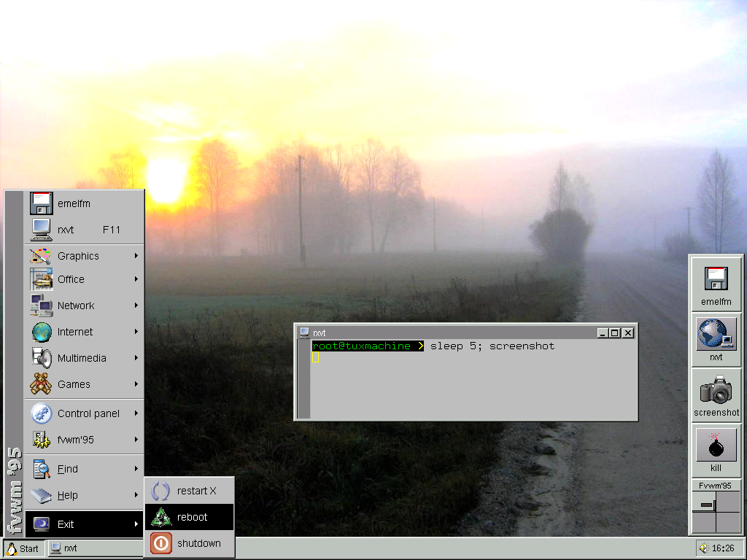The width and height of the screenshot is (747, 560).
Task: Open emelfm floppy icon in Start menu
Action: (x=41, y=203)
